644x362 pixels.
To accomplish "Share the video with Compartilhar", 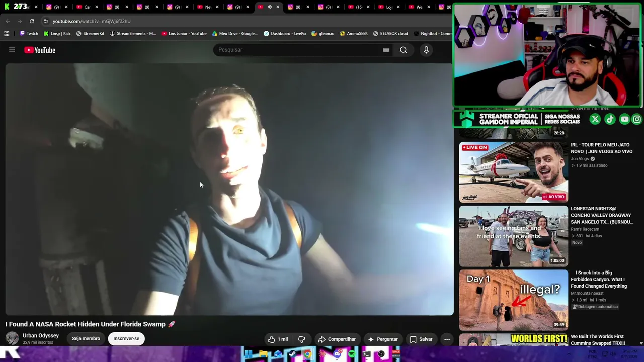I will coord(337,339).
